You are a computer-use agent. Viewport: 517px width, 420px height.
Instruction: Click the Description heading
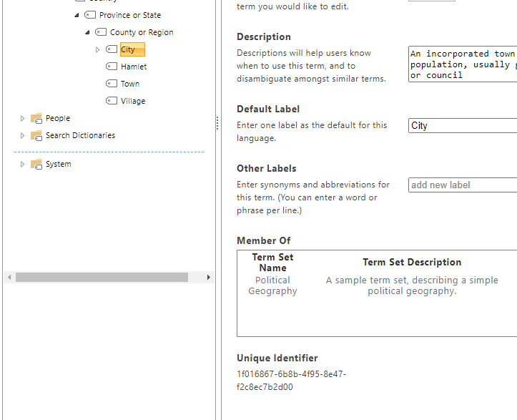click(264, 37)
